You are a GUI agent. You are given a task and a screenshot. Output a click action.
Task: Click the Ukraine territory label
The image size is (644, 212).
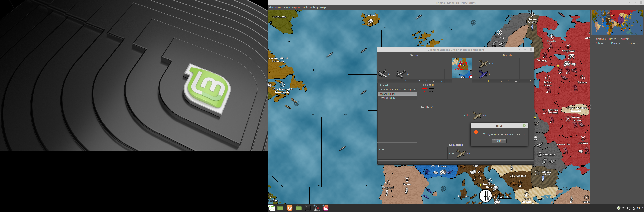pos(583,143)
